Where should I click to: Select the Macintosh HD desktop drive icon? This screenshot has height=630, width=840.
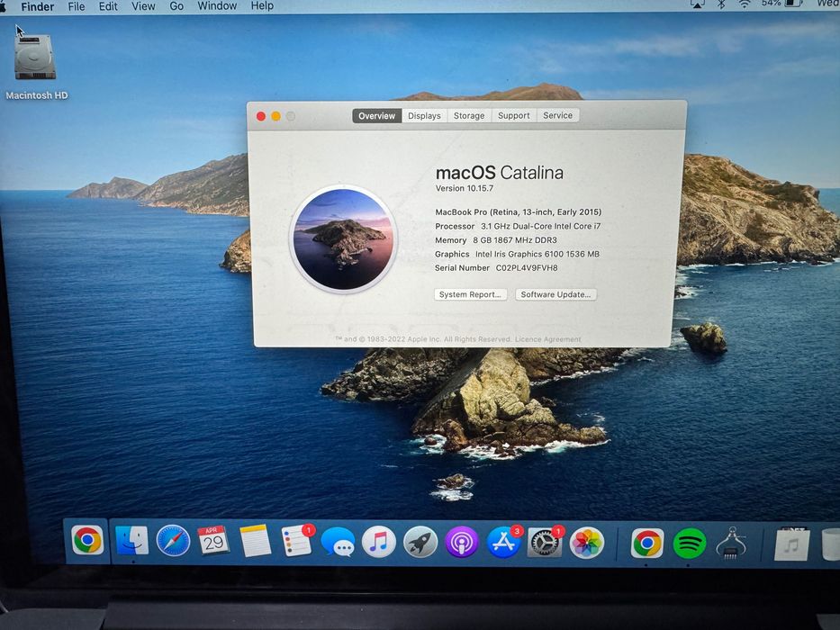pyautogui.click(x=35, y=58)
